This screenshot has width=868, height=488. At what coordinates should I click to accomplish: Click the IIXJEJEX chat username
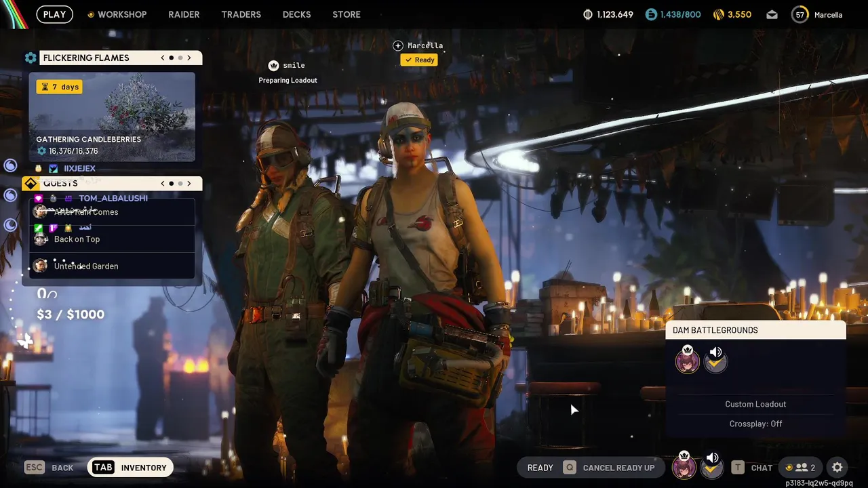point(79,168)
